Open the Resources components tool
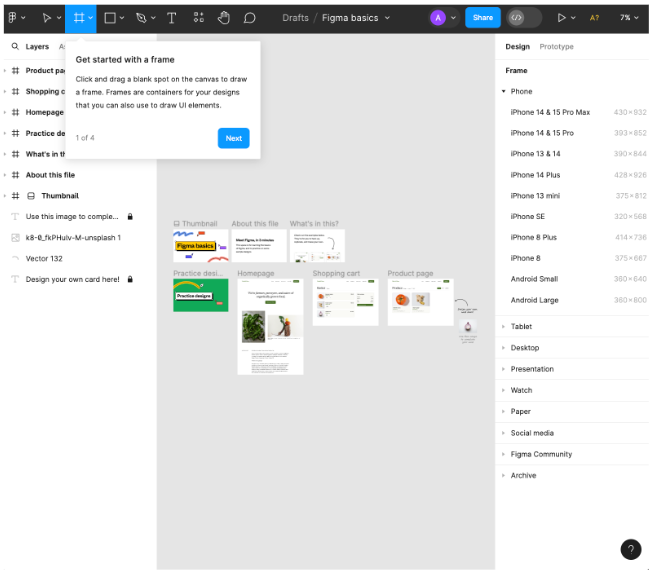The width and height of the screenshot is (654, 574). tap(199, 18)
